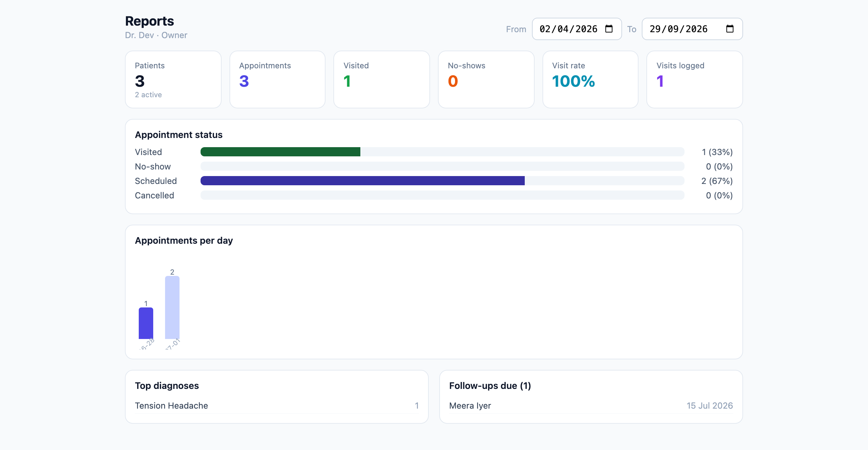Click the Appointments per day heading
The height and width of the screenshot is (450, 868).
184,241
